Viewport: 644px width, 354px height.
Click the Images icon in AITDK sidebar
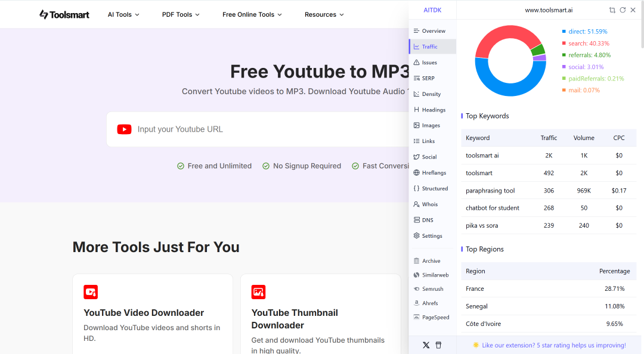(416, 125)
